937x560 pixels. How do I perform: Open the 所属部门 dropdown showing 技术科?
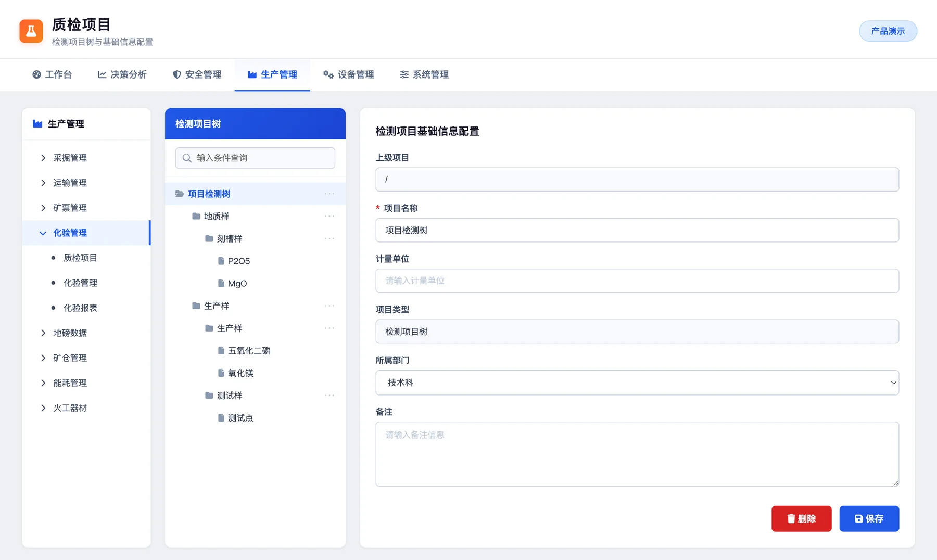[x=637, y=383]
